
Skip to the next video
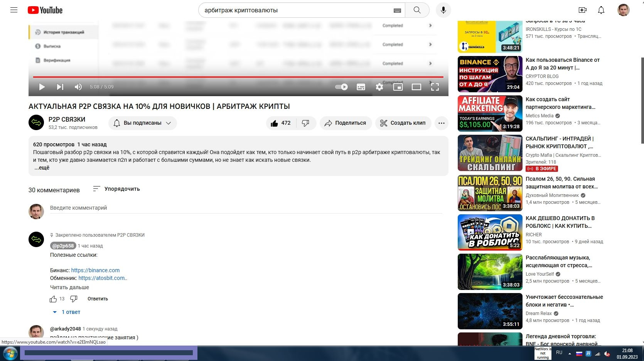point(60,87)
